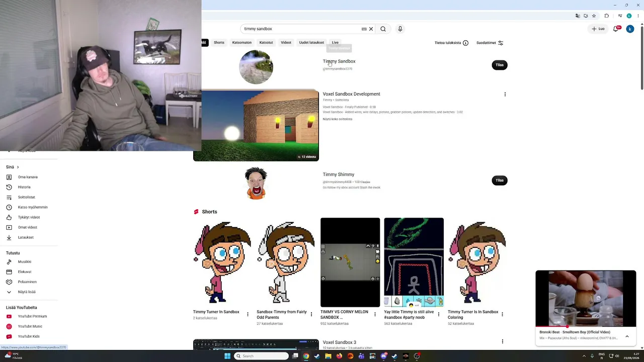Click the Luo create button
This screenshot has height=362, width=644.
pyautogui.click(x=598, y=29)
